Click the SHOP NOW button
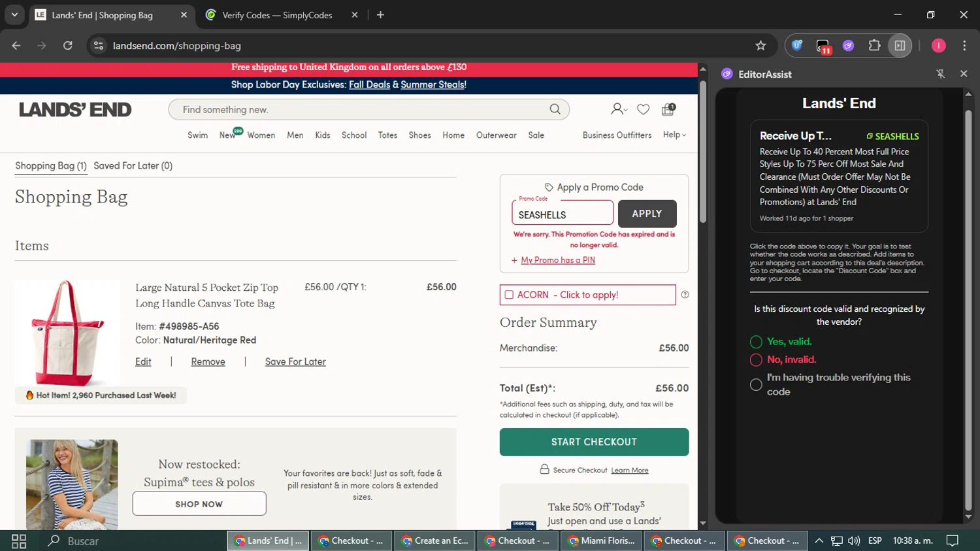Screen dimensions: 980x551 tap(199, 504)
